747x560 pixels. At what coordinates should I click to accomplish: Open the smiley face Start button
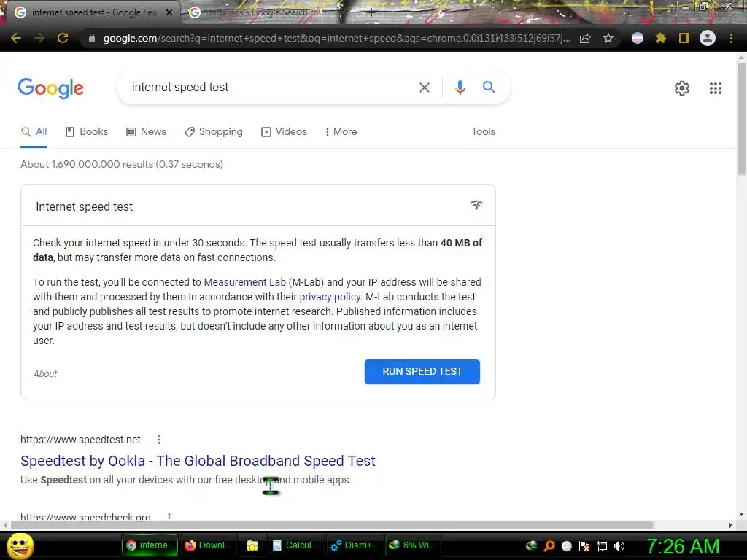(20, 545)
